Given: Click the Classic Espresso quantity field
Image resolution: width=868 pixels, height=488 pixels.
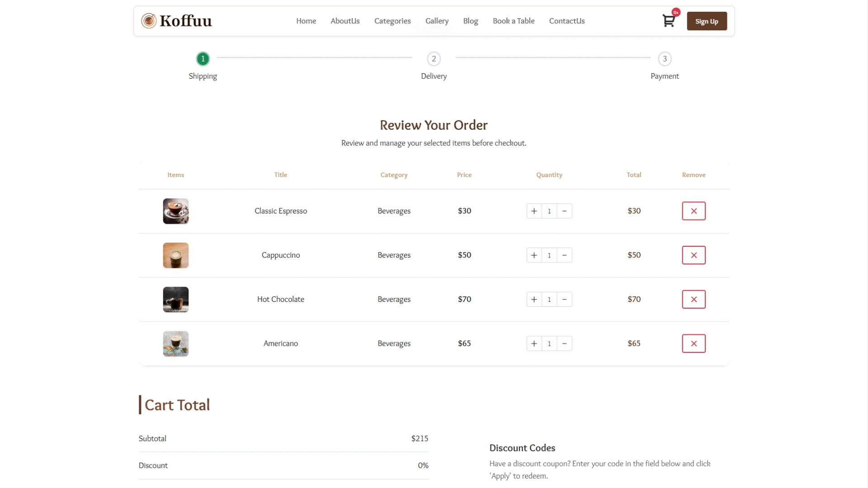Looking at the screenshot, I should click(x=549, y=211).
